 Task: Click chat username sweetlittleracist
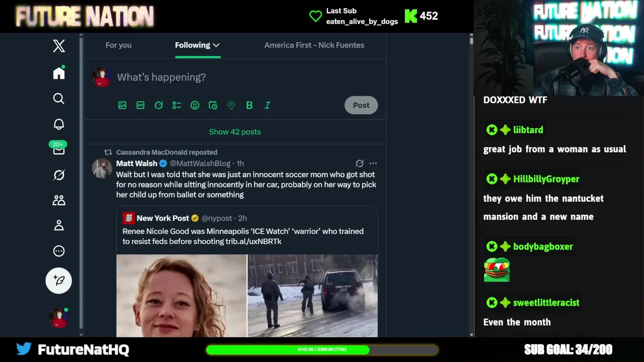point(546,303)
